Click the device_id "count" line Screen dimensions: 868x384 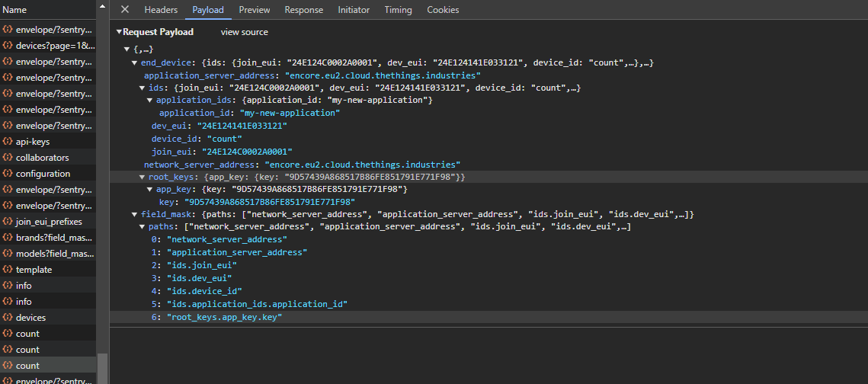tap(197, 139)
